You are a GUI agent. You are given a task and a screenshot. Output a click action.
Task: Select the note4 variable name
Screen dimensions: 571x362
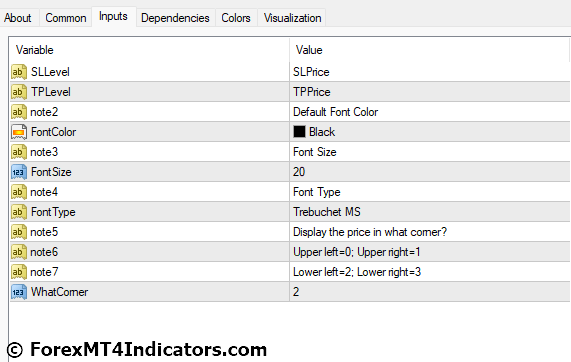pos(44,192)
